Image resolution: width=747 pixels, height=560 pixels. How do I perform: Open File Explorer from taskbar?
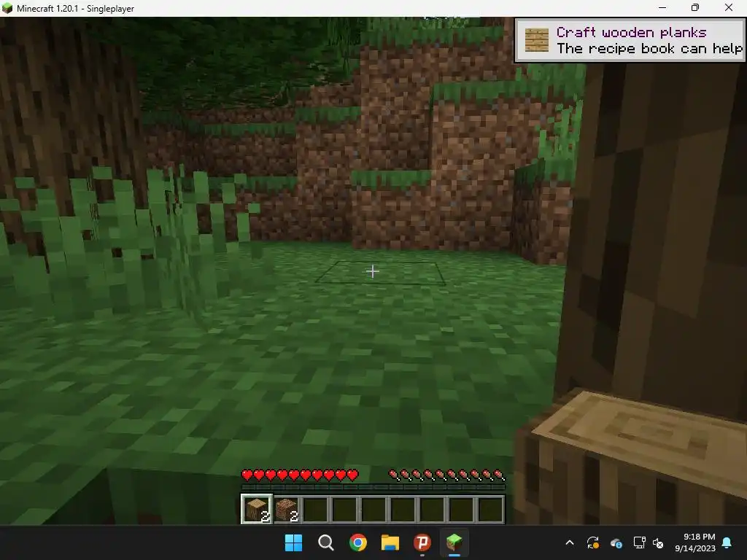[x=390, y=542]
